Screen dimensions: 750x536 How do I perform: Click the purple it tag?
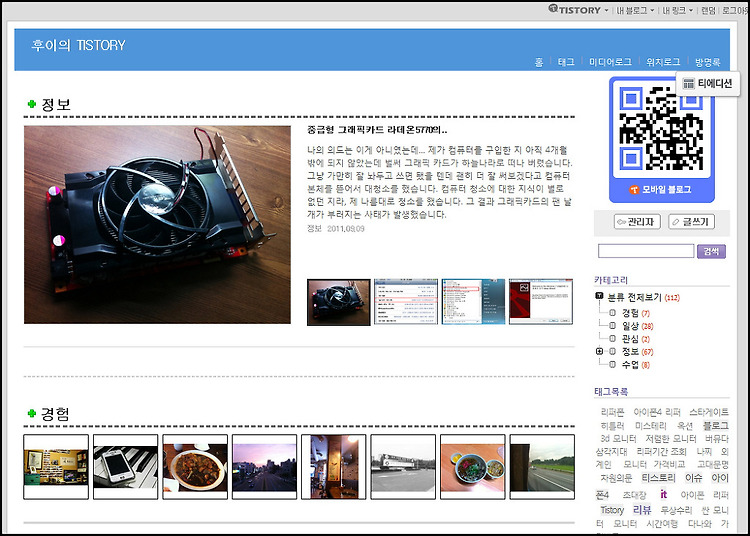click(x=663, y=494)
